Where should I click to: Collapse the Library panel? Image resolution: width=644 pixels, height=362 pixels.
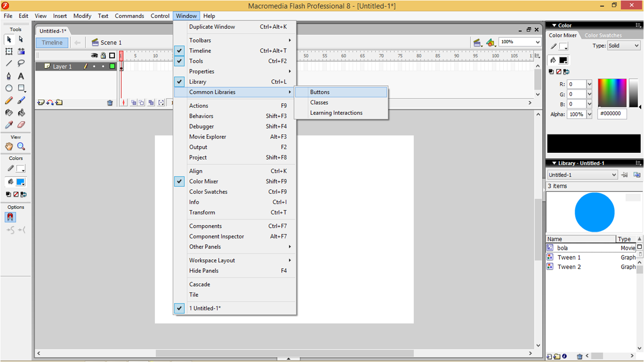[554, 163]
